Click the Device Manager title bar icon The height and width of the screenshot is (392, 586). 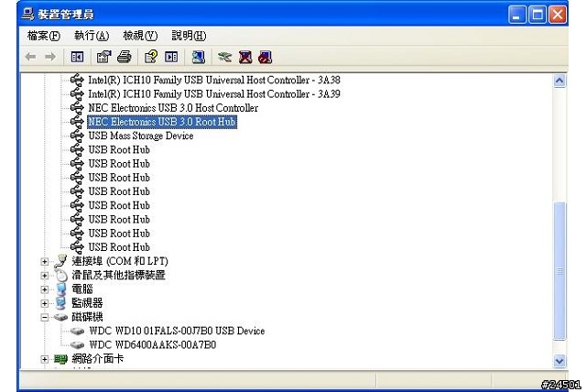click(x=28, y=15)
